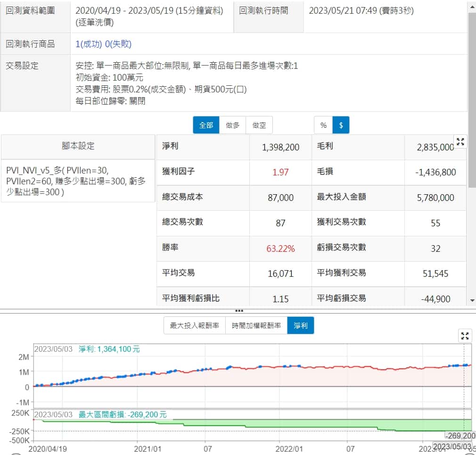Show only 做空 short trades
This screenshot has height=455, width=476.
click(x=259, y=125)
